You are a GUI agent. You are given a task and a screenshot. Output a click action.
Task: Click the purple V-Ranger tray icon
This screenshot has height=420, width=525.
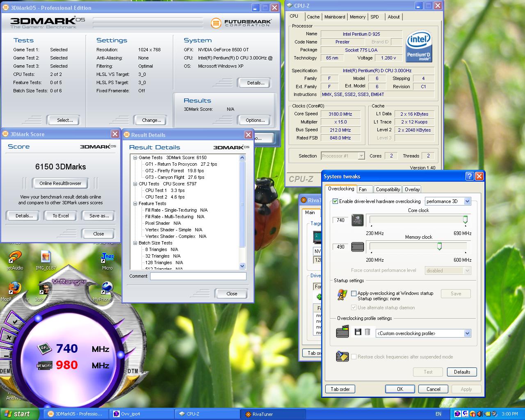coord(458,414)
